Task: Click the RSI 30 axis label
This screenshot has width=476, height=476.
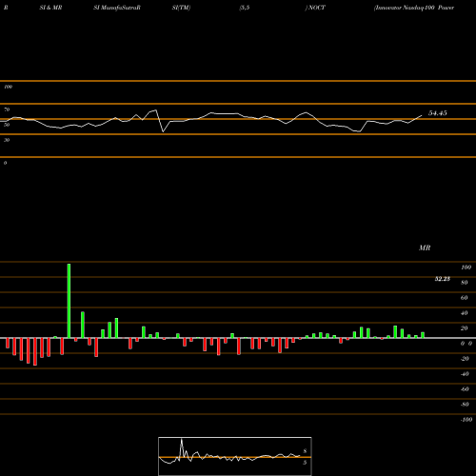Action: click(7, 140)
